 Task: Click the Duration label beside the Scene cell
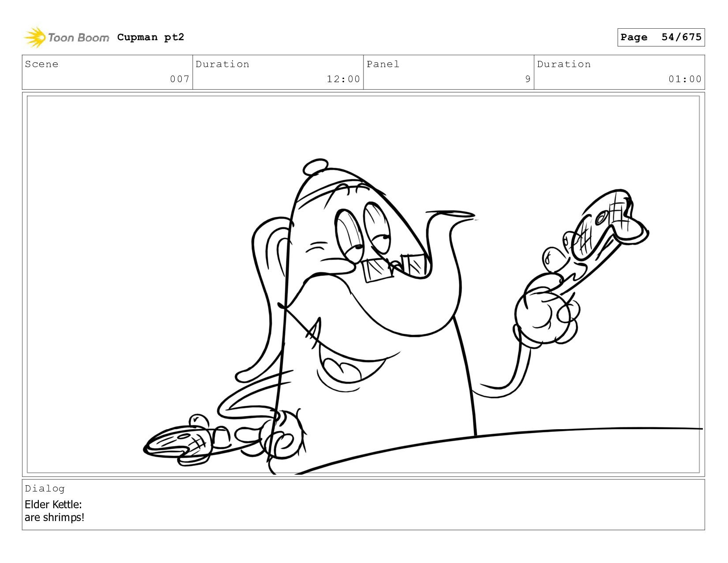[x=222, y=64]
